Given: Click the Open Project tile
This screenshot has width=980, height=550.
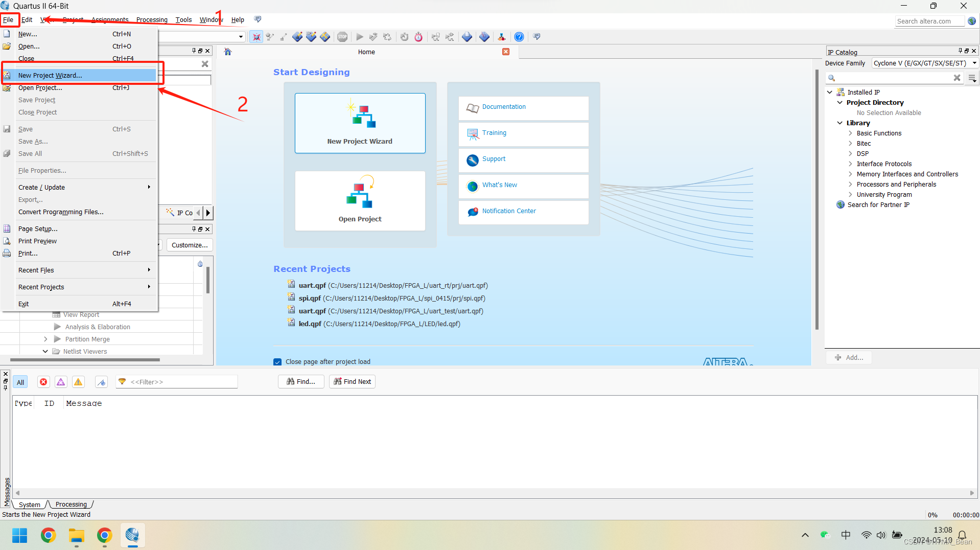Looking at the screenshot, I should click(x=360, y=200).
